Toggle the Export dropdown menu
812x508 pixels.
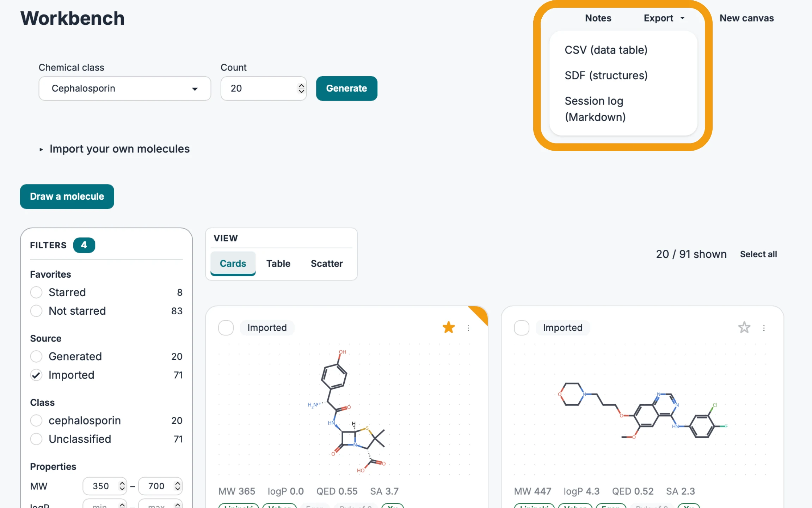(x=664, y=18)
